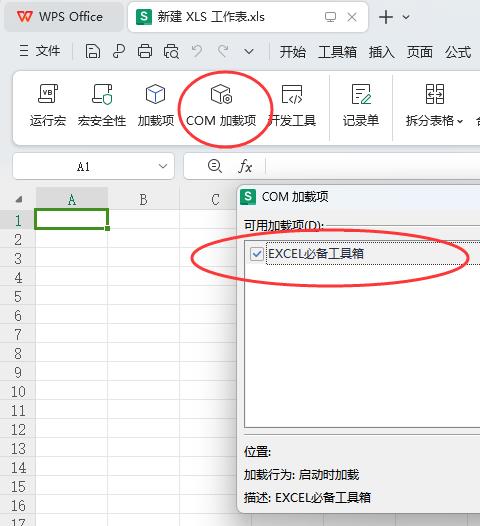Click the save icon in quick toolbar
The height and width of the screenshot is (526, 480).
click(93, 52)
